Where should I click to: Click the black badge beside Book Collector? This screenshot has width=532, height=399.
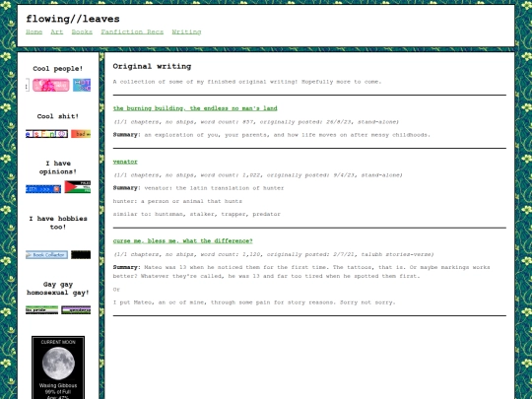pyautogui.click(x=81, y=255)
